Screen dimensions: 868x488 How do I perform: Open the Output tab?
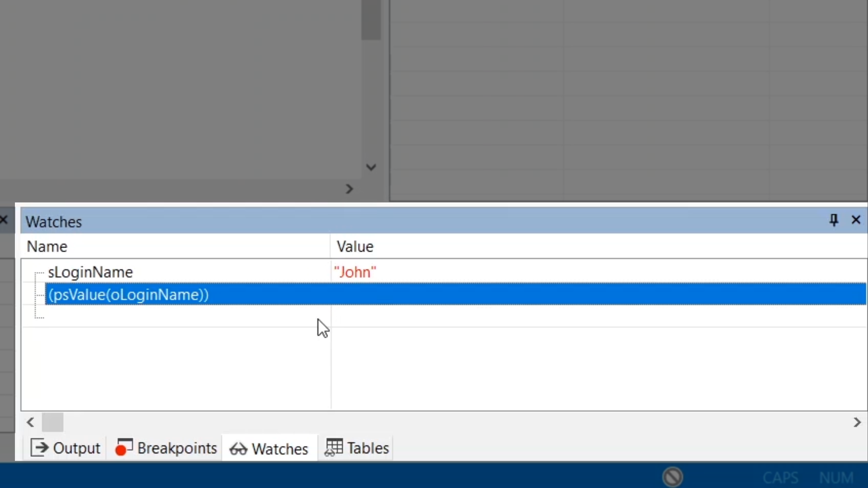click(x=66, y=448)
